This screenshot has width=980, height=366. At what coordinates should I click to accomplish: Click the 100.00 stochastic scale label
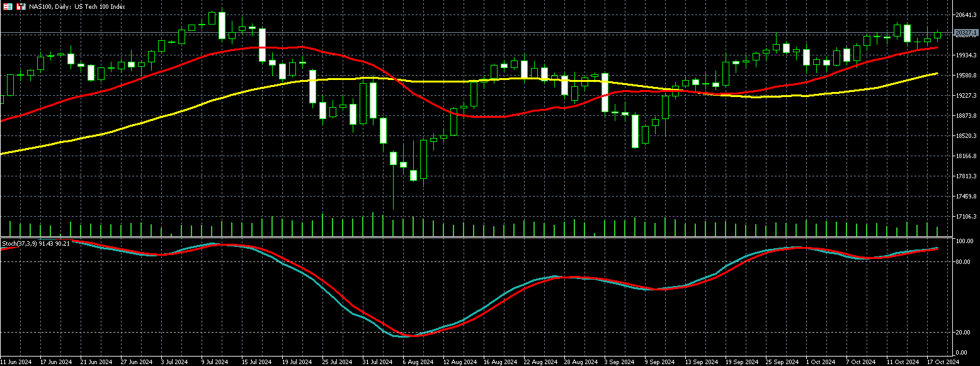coord(965,241)
